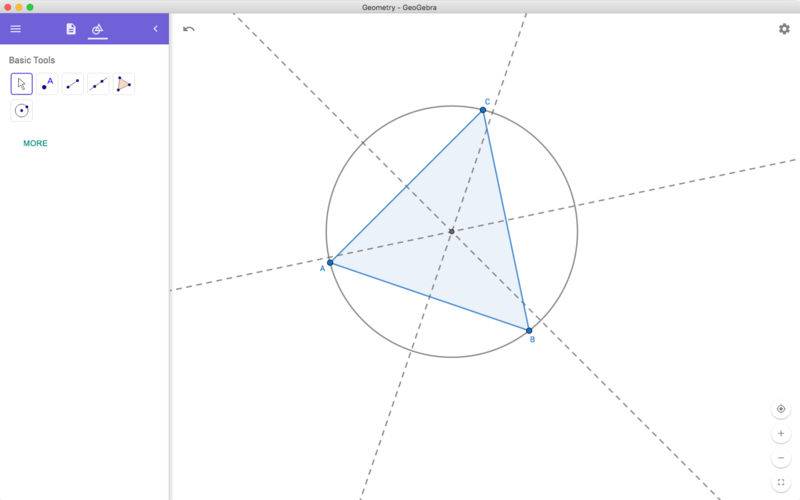Image resolution: width=800 pixels, height=500 pixels.
Task: Zoom in with the plus button
Action: [781, 433]
